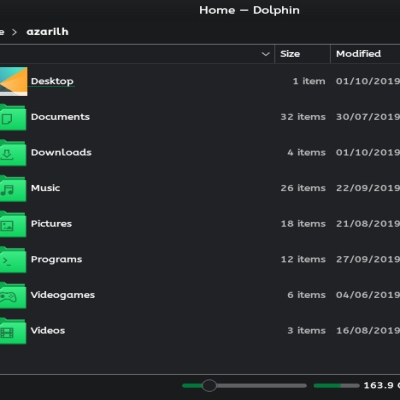The height and width of the screenshot is (400, 400).
Task: Select the Music folder name
Action: coord(45,188)
